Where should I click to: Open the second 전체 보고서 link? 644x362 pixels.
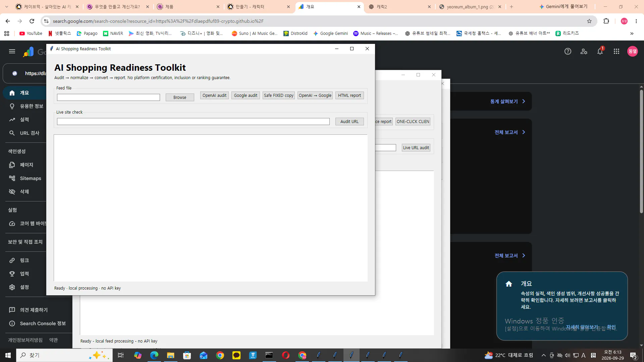tap(510, 256)
